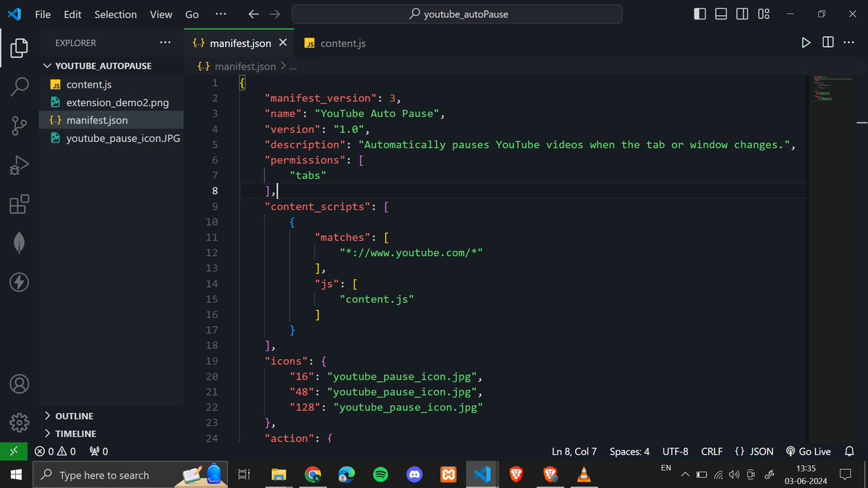Image resolution: width=868 pixels, height=488 pixels.
Task: Toggle the Primary Side Bar
Action: (x=699, y=14)
